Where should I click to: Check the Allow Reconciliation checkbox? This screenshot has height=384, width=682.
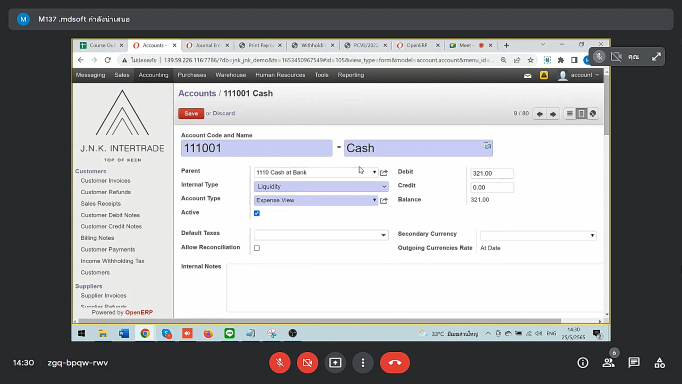[257, 248]
